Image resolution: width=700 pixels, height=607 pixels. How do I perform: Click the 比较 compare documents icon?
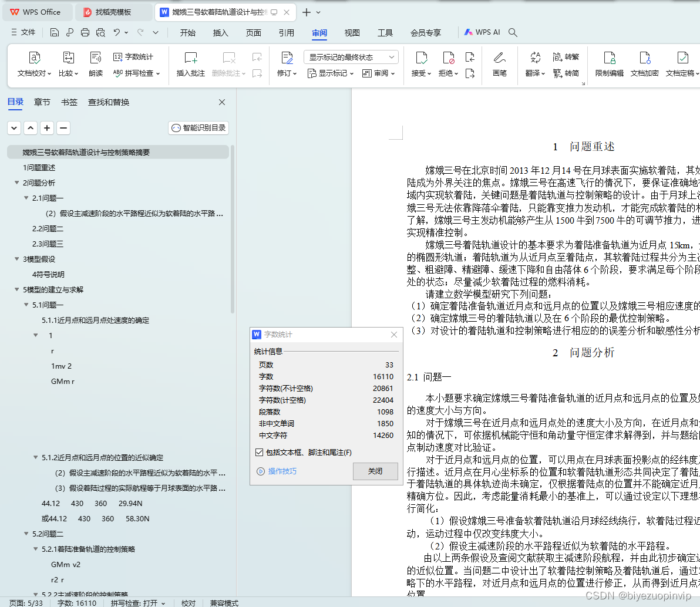pos(68,64)
